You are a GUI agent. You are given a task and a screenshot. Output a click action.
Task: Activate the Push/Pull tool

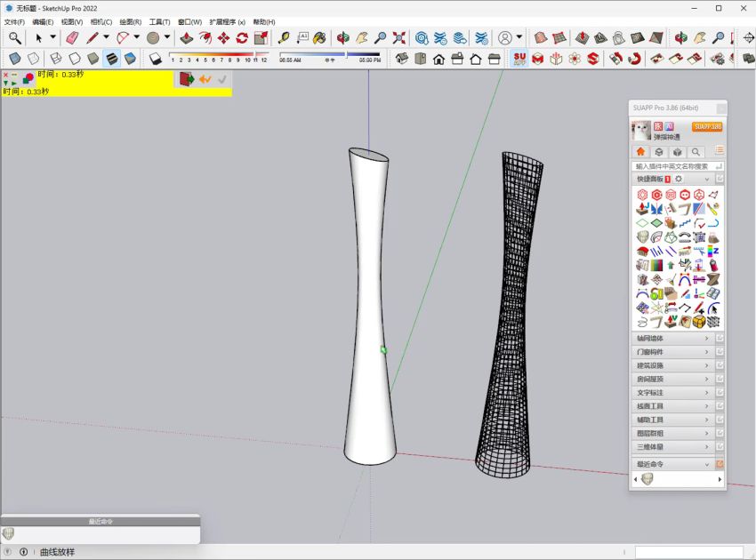coord(187,37)
